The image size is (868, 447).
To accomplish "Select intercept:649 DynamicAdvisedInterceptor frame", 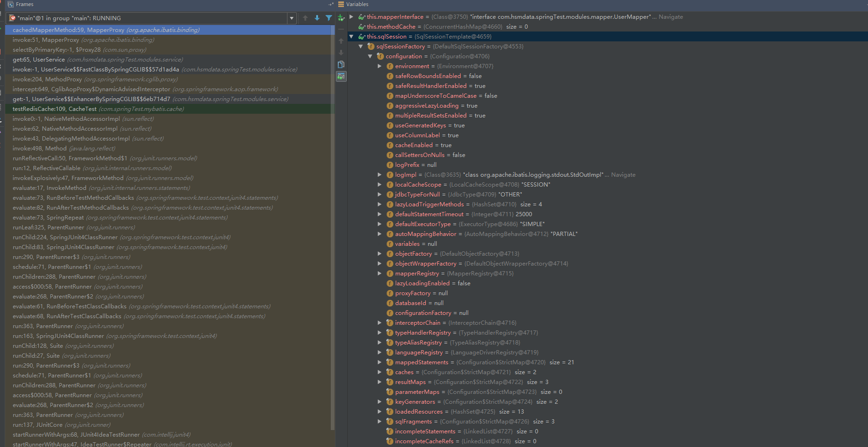I will pyautogui.click(x=168, y=89).
